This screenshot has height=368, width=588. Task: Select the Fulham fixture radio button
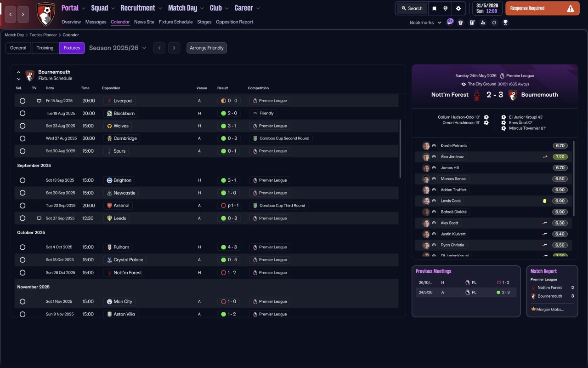point(23,247)
